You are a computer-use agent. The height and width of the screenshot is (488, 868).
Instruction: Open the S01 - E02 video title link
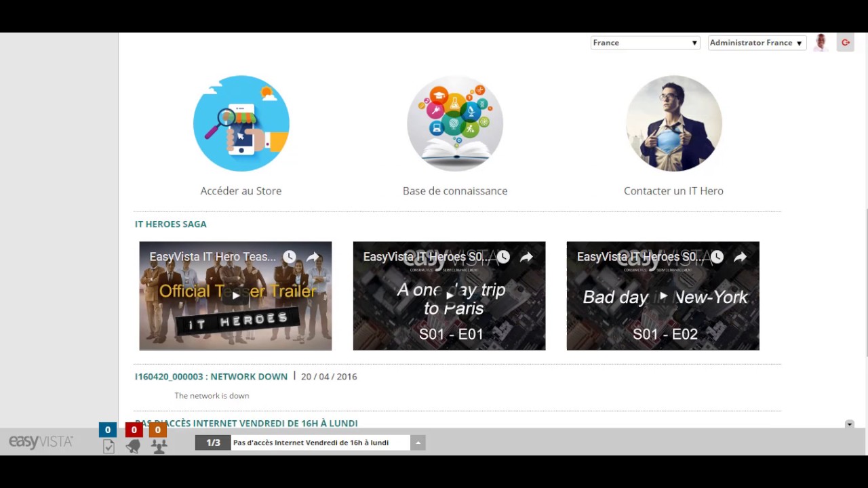[x=639, y=257]
